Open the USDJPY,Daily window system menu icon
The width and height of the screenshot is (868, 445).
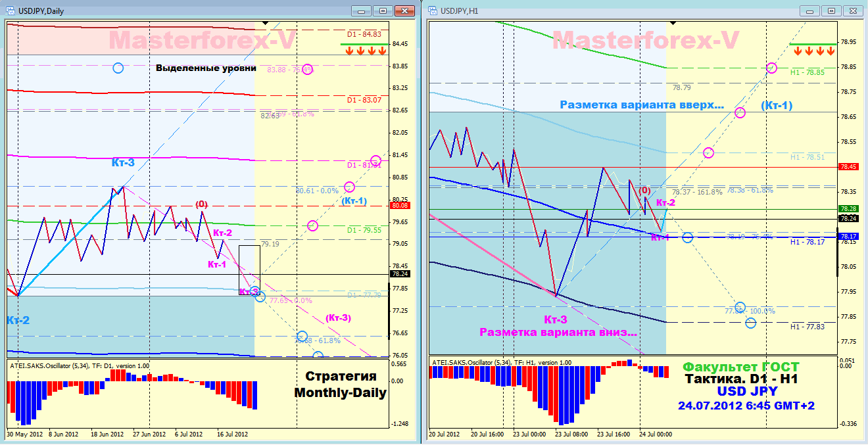point(10,10)
